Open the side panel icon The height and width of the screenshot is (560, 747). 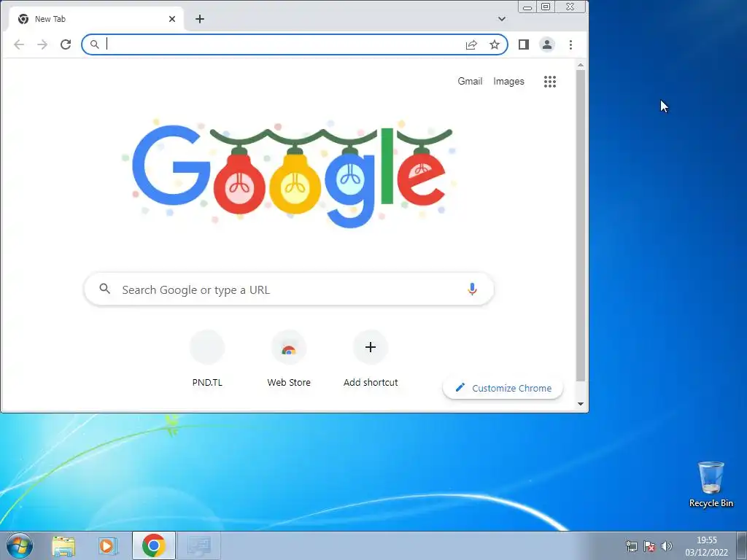(x=524, y=44)
